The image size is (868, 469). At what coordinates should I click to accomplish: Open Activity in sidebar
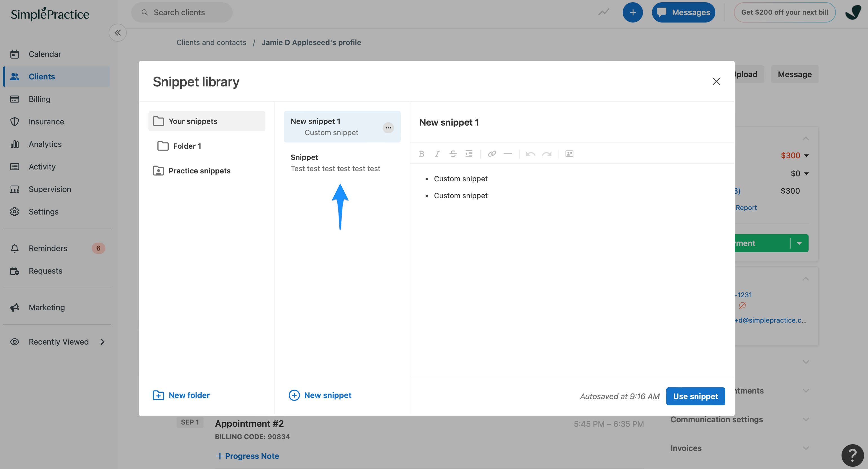56,166
